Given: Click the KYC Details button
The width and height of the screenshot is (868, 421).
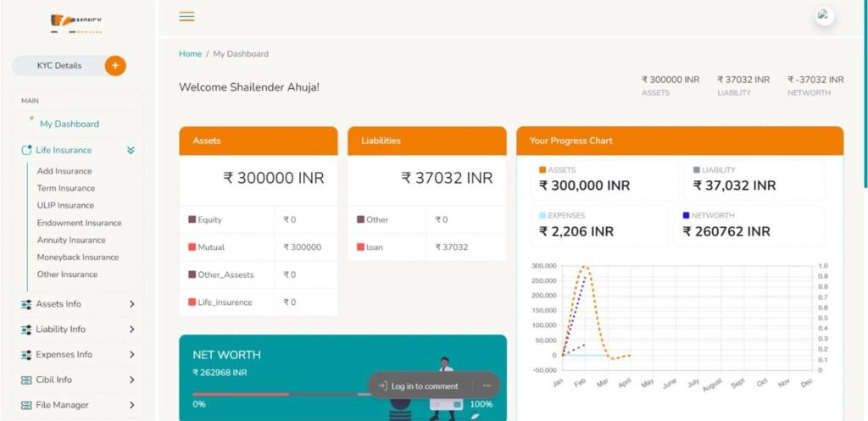Looking at the screenshot, I should tap(58, 66).
